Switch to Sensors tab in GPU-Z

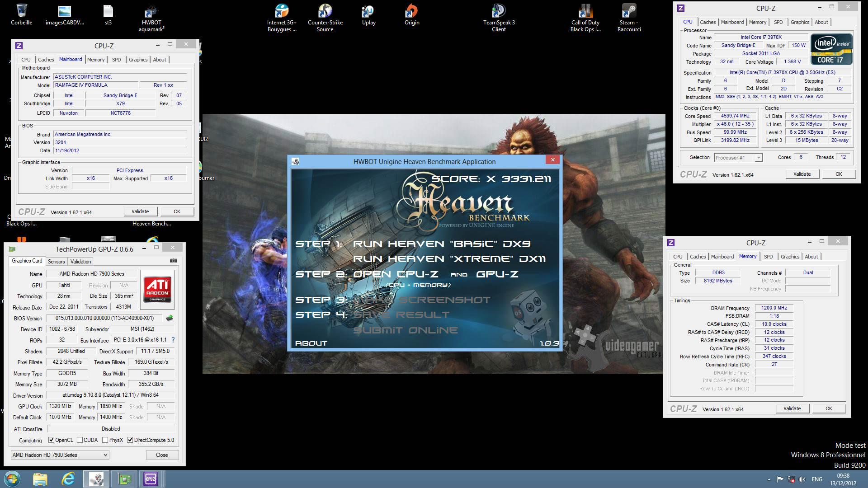(56, 262)
